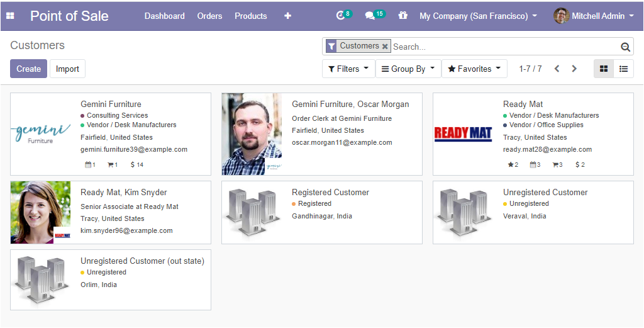Click the Point of Sale app title

69,16
